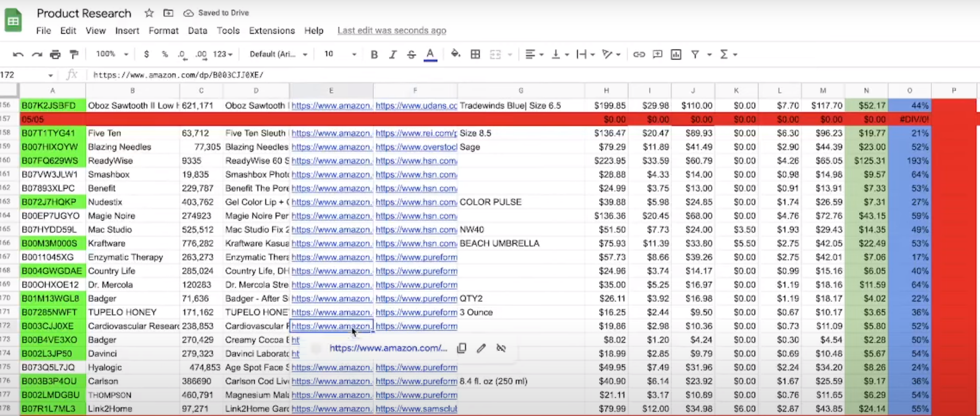This screenshot has height=416, width=980.
Task: Format as percent
Action: point(165,55)
